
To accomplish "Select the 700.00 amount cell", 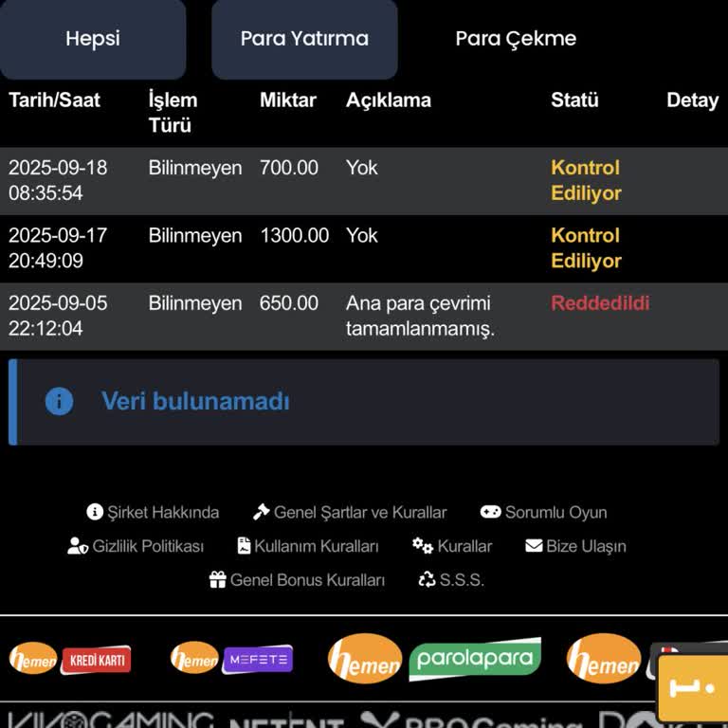I will (x=289, y=168).
